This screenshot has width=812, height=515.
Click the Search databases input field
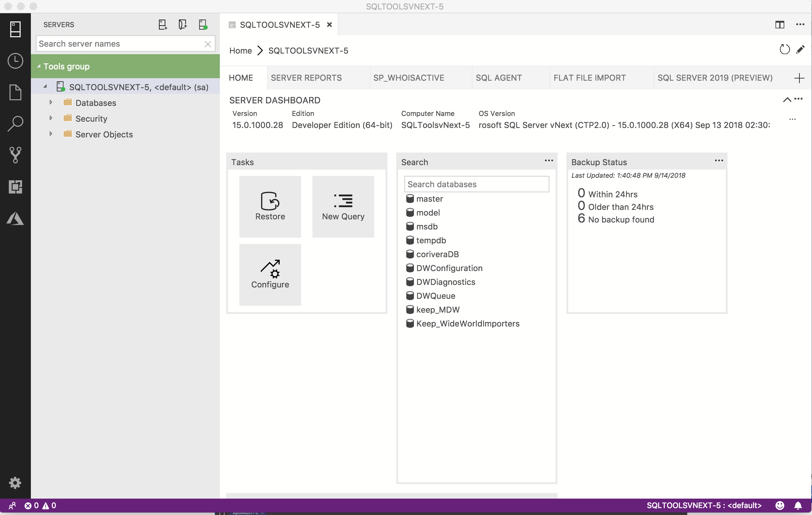click(477, 184)
